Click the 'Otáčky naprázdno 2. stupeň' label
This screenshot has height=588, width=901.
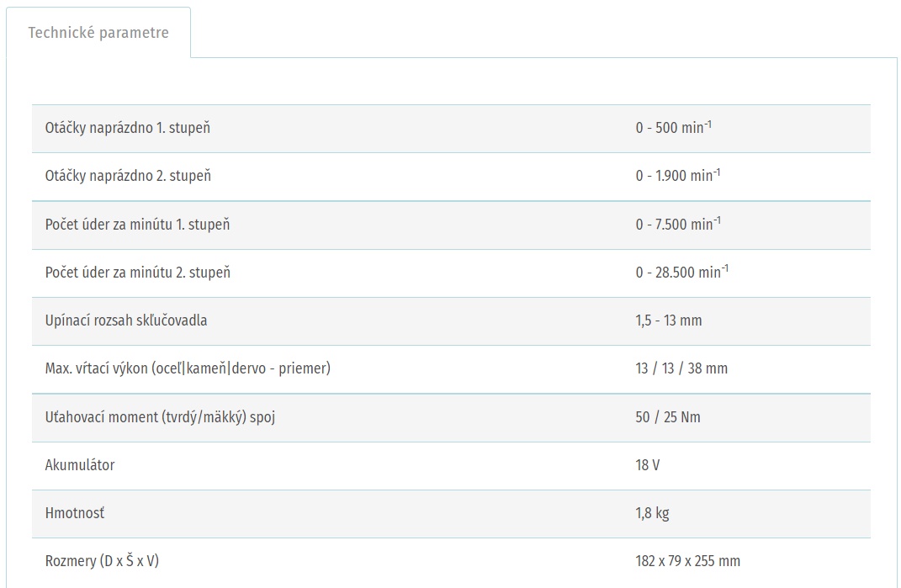(x=128, y=177)
